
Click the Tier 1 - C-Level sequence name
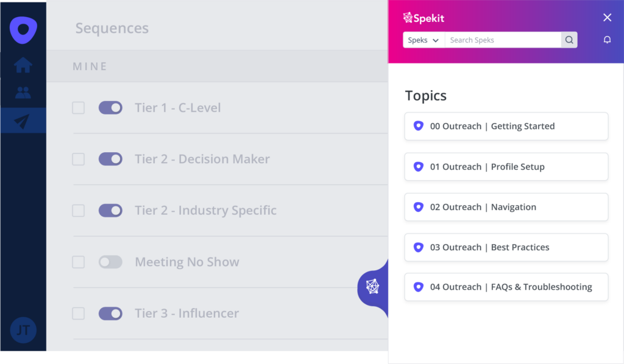coord(177,108)
